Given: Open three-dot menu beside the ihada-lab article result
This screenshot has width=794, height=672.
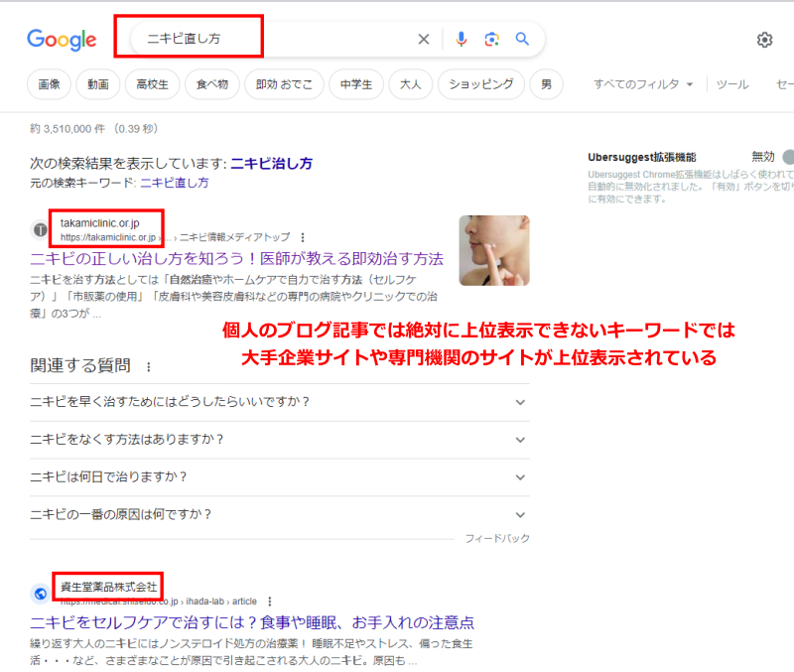Looking at the screenshot, I should click(269, 602).
